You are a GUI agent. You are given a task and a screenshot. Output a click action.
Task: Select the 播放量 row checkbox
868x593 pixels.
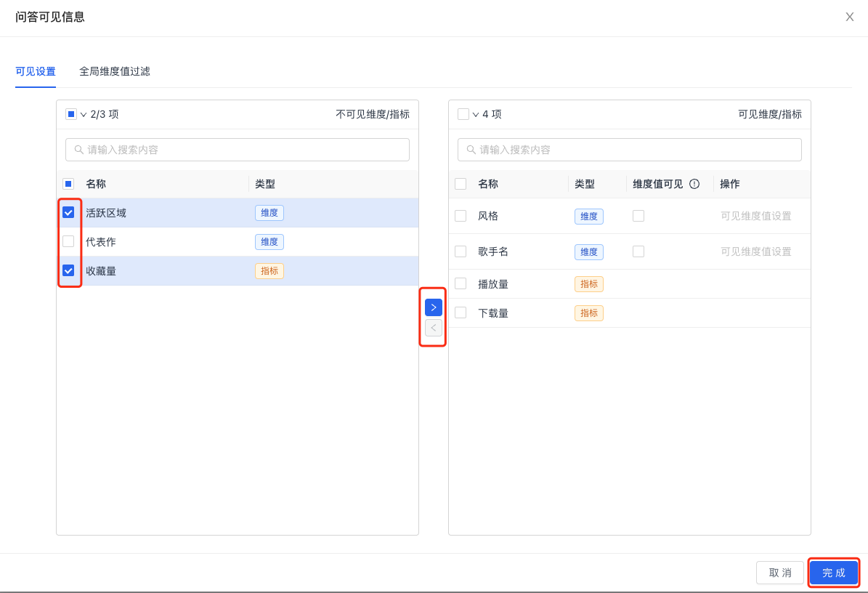461,283
